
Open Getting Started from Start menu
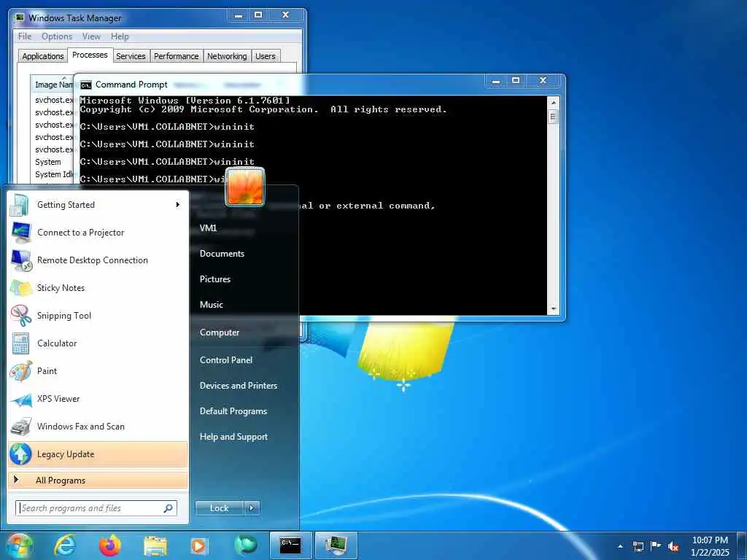click(x=98, y=205)
